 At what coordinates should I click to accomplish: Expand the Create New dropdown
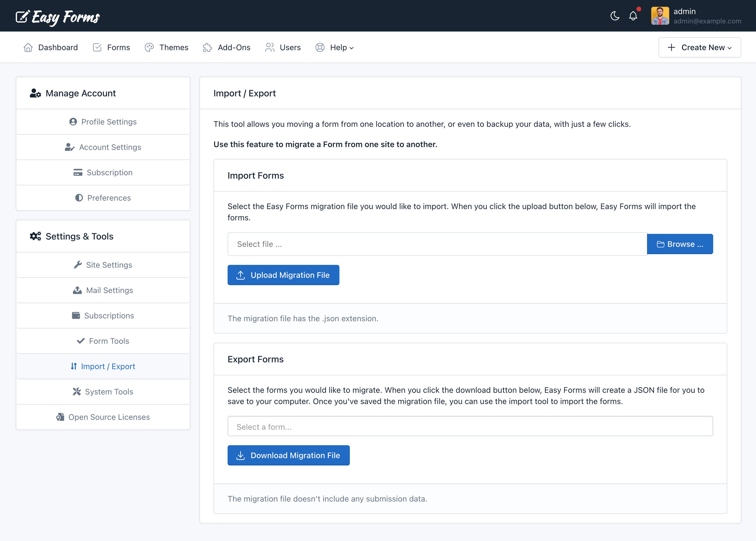point(699,47)
